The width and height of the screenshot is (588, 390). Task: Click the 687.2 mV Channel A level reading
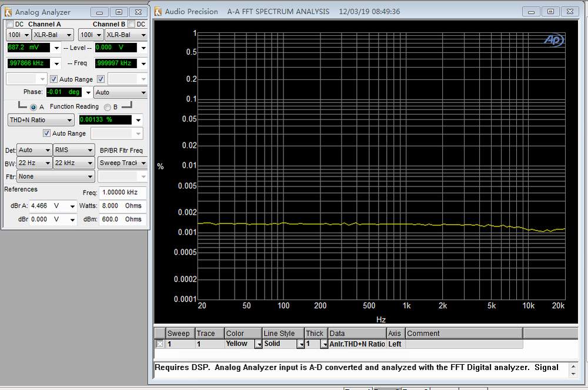28,48
